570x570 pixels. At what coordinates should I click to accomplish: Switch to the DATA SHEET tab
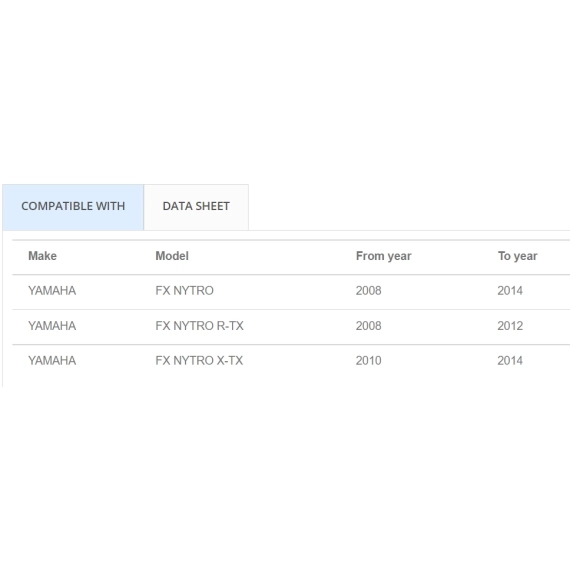(196, 207)
